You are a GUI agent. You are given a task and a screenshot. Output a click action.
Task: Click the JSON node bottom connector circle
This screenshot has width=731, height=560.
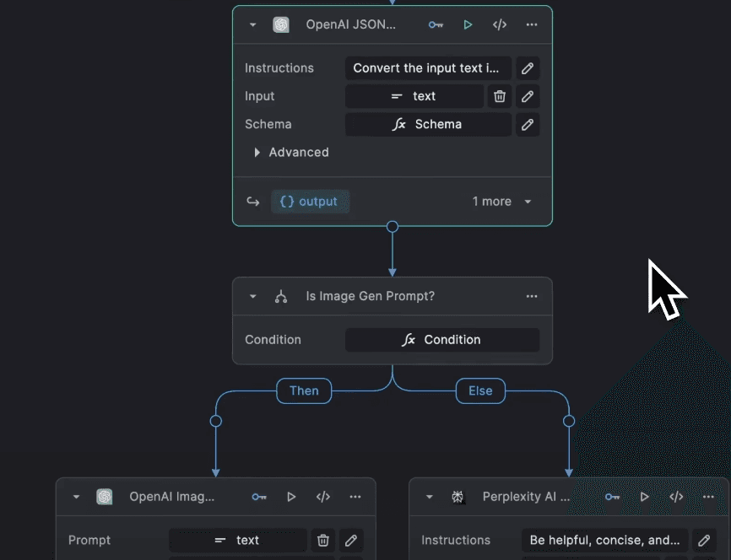pos(393,227)
